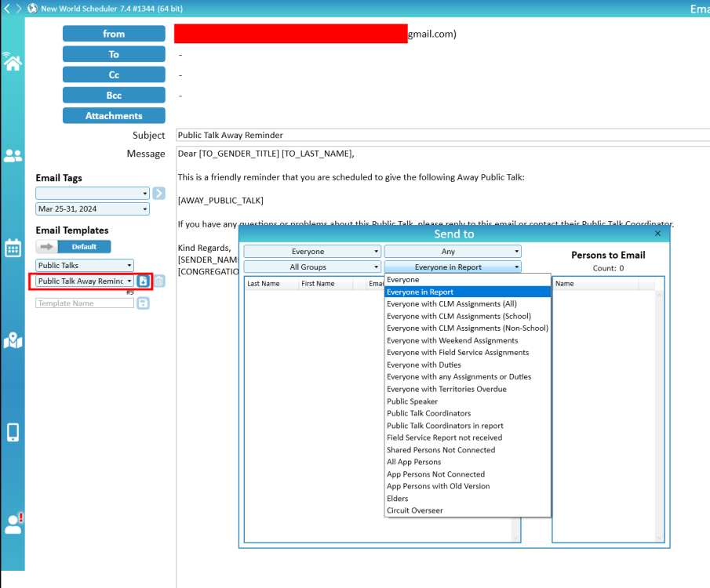Open the mobile phone app icon in sidebar

[x=13, y=432]
